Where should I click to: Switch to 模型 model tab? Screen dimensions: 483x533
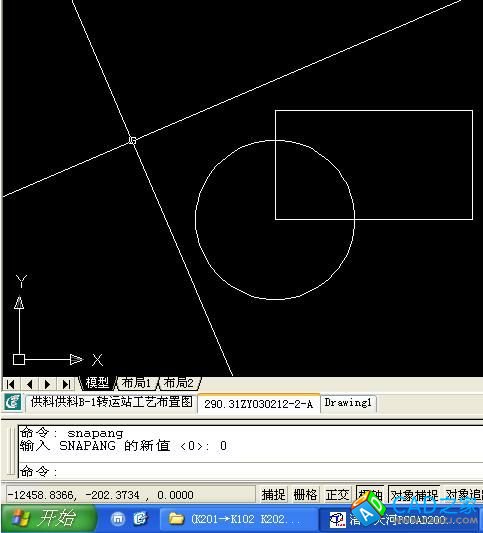tap(97, 383)
